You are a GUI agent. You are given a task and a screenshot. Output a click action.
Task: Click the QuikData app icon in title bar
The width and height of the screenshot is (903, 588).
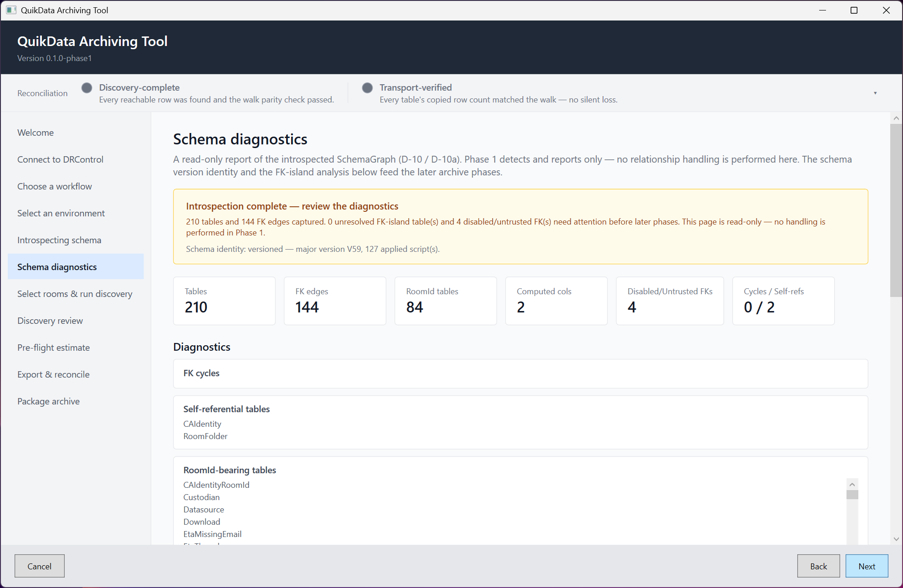point(11,10)
